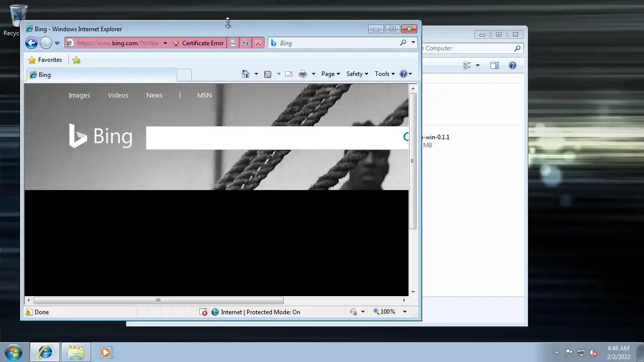Click the Internet Protected Mode zone indicator

coord(256,312)
